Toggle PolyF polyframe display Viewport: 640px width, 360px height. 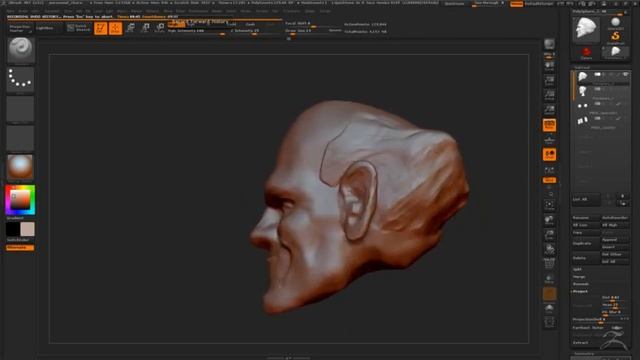[x=549, y=264]
